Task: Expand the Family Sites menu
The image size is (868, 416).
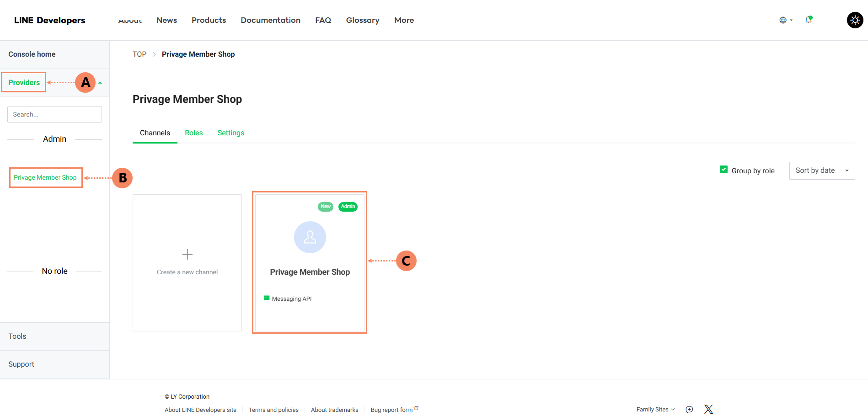Action: click(x=655, y=410)
